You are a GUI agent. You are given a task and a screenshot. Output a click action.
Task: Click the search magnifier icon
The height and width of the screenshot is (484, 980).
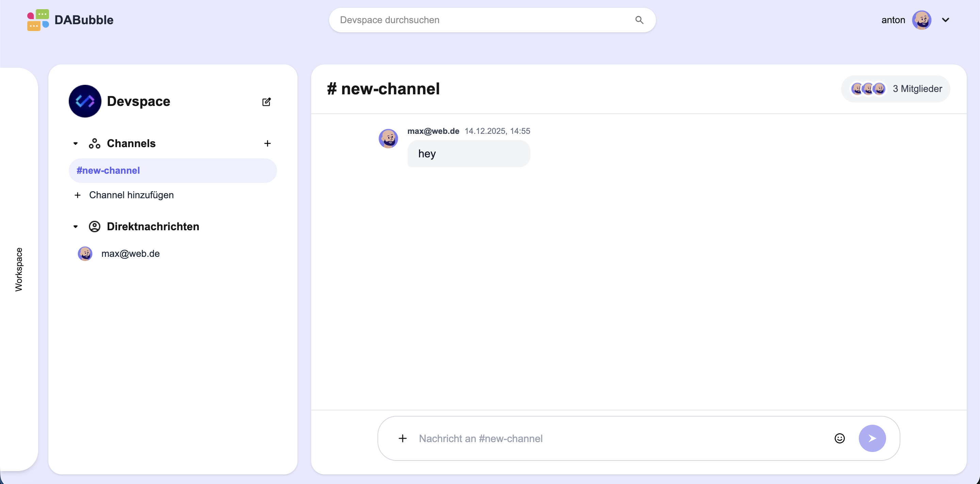(x=639, y=20)
